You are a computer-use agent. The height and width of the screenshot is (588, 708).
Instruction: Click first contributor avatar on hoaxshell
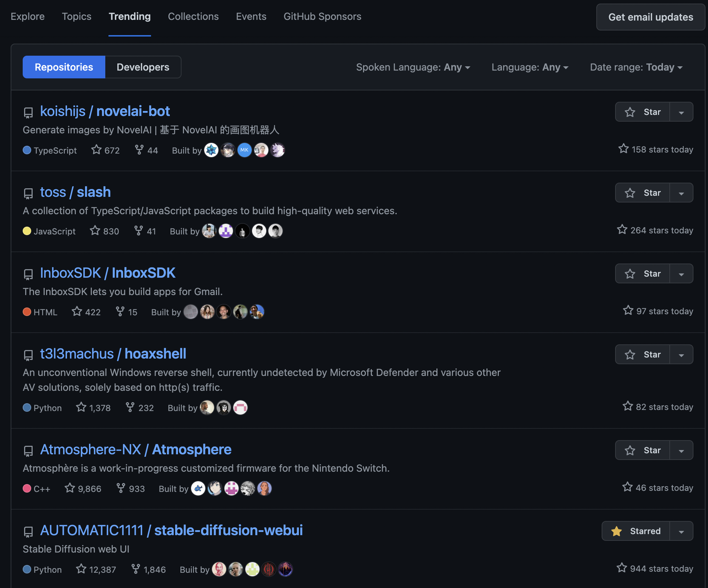pos(207,407)
